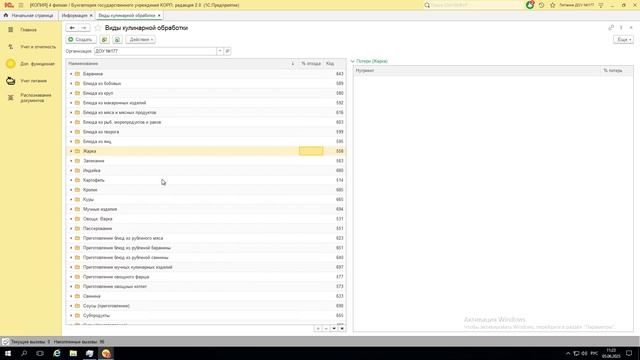
Task: Open the organization field dropdown arrow
Action: coord(220,51)
